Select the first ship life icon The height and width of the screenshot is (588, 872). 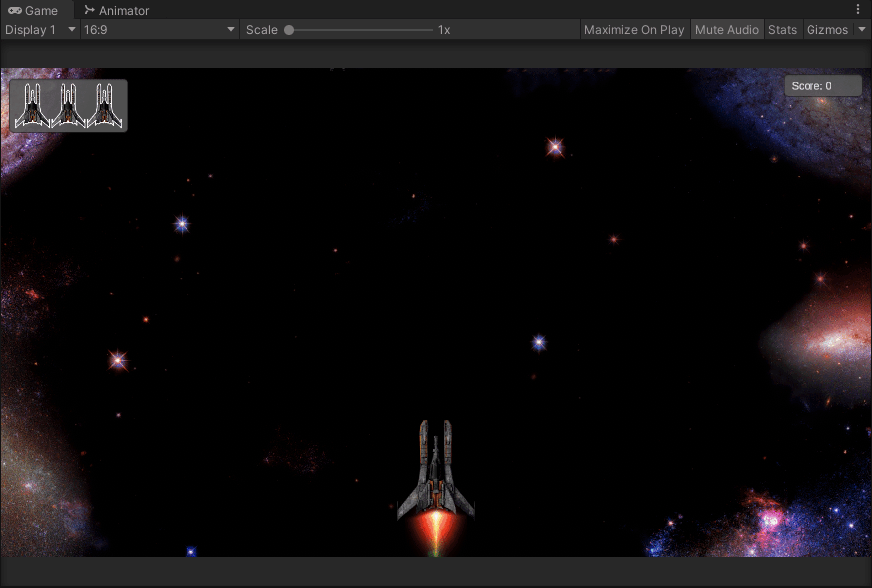[x=30, y=104]
